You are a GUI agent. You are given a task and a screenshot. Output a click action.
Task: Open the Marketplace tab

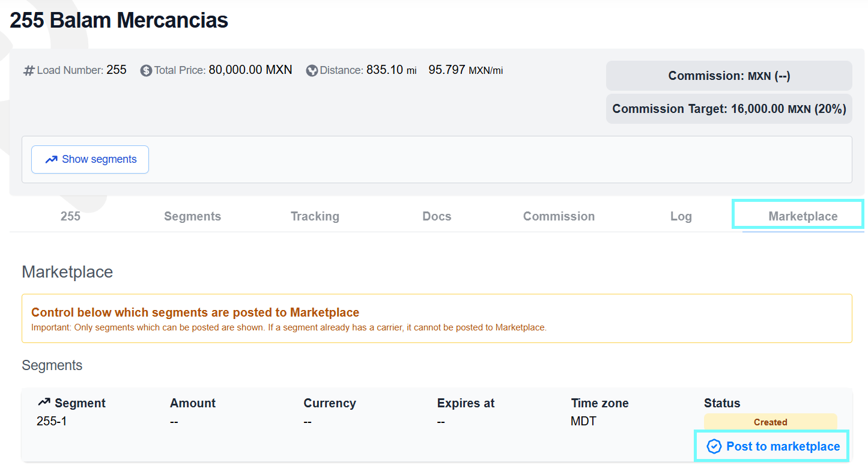click(x=803, y=216)
